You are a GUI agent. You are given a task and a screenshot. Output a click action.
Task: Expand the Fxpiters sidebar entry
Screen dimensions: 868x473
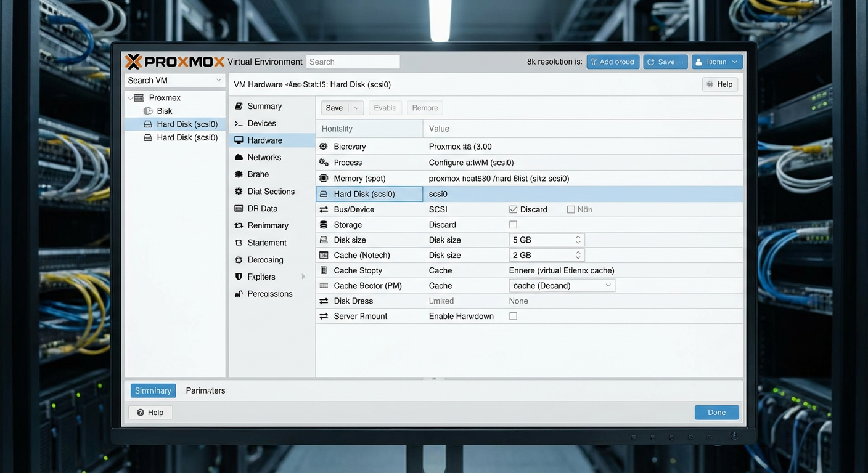click(303, 277)
